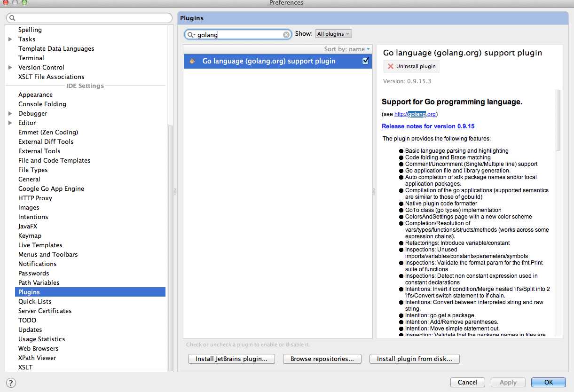Select JavaFX setting

click(28, 227)
